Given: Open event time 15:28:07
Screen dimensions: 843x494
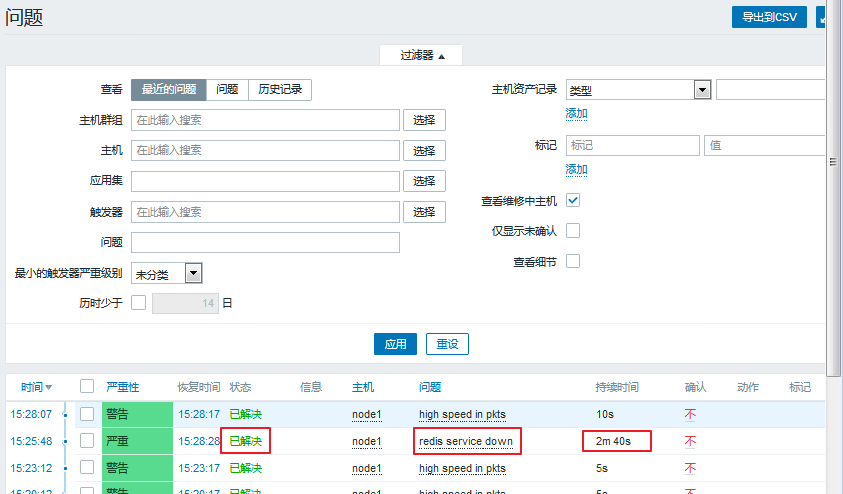Looking at the screenshot, I should coord(31,414).
